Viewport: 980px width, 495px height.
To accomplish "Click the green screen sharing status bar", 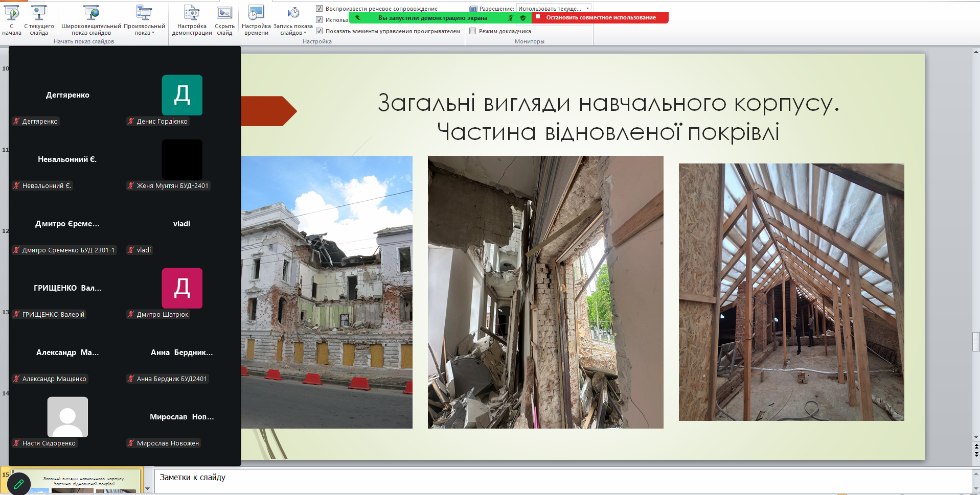I will click(432, 17).
